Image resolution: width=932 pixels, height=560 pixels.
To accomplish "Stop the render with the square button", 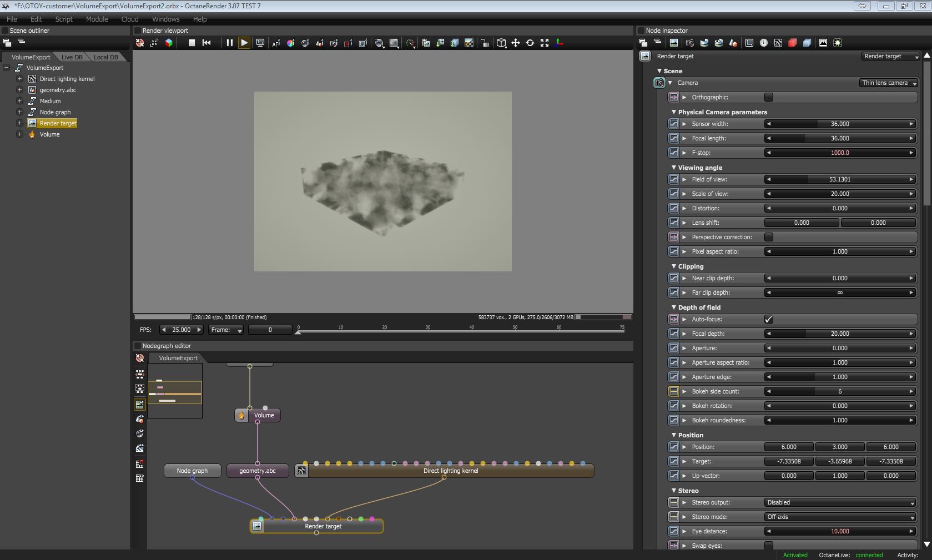I will pos(192,43).
